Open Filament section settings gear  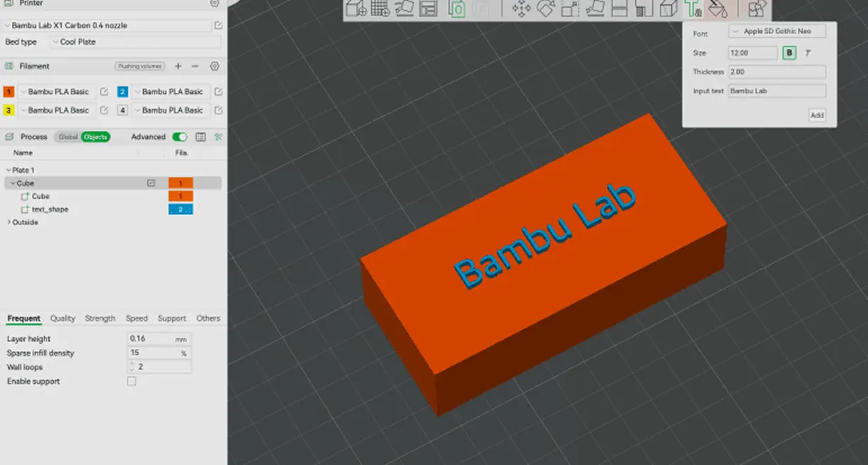pyautogui.click(x=215, y=66)
